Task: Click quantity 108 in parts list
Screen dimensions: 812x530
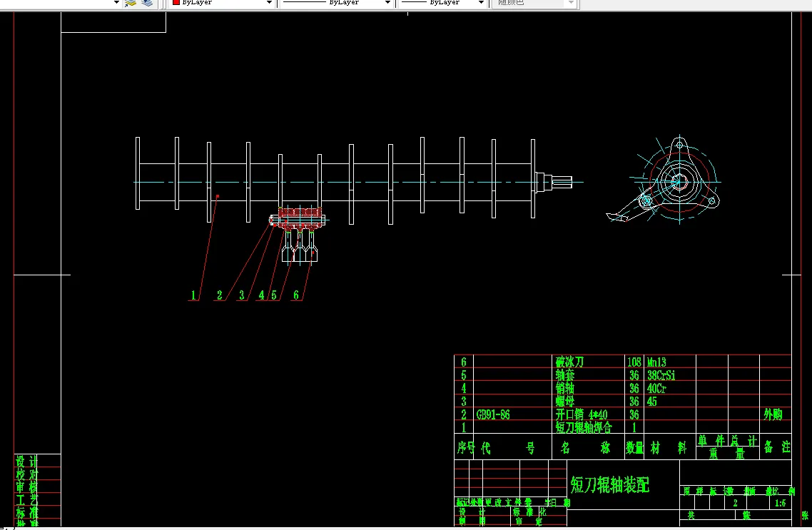Action: tap(634, 362)
